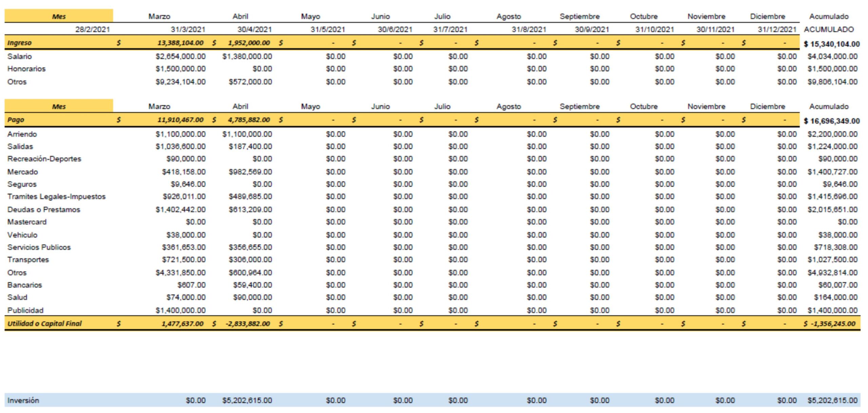The width and height of the screenshot is (868, 413).
Task: Select the Pago accumulated total $16,696,349.00
Action: coord(831,121)
